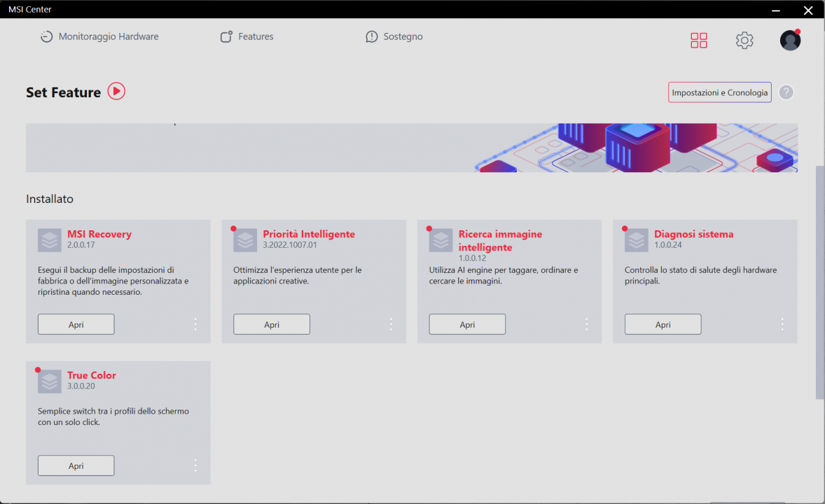The image size is (825, 504).
Task: Expand True Color three-dot options menu
Action: click(195, 465)
